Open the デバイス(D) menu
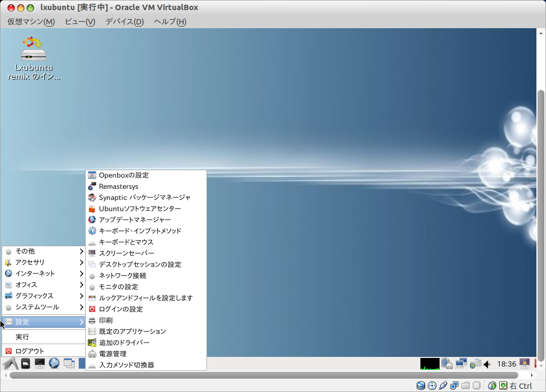 tap(125, 22)
